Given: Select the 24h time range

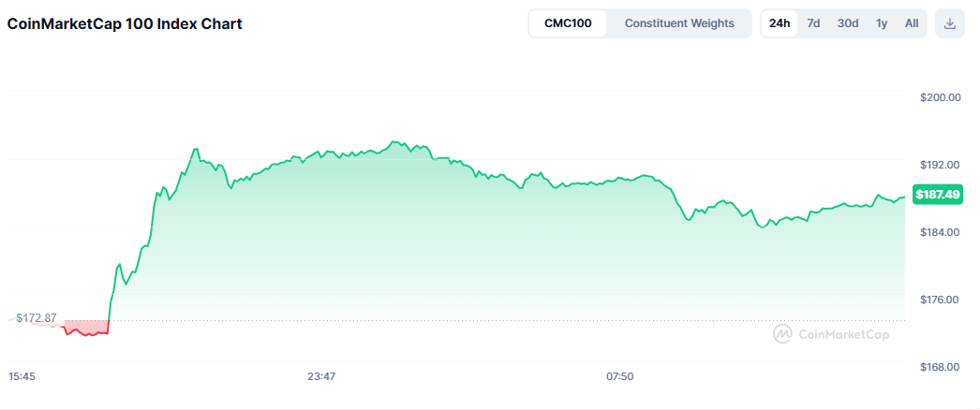Looking at the screenshot, I should pyautogui.click(x=780, y=23).
